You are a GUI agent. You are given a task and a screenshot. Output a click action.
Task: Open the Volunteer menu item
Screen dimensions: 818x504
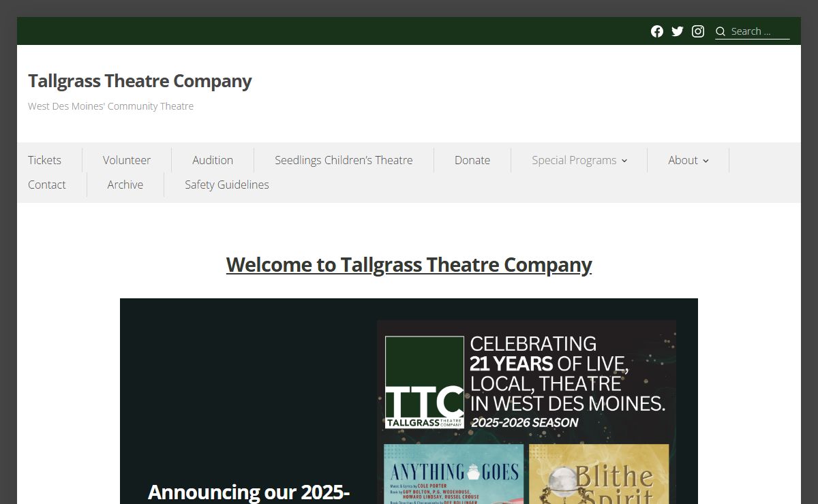pos(127,160)
